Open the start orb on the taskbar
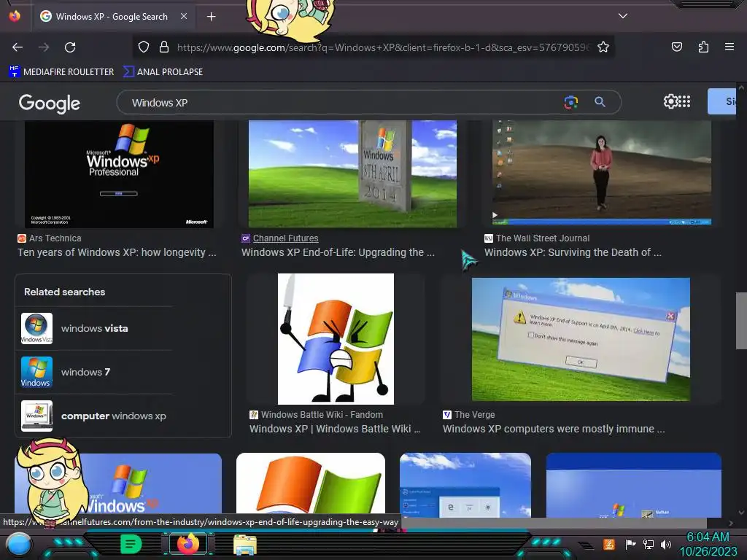Screen dimensions: 747x560 click(x=19, y=544)
